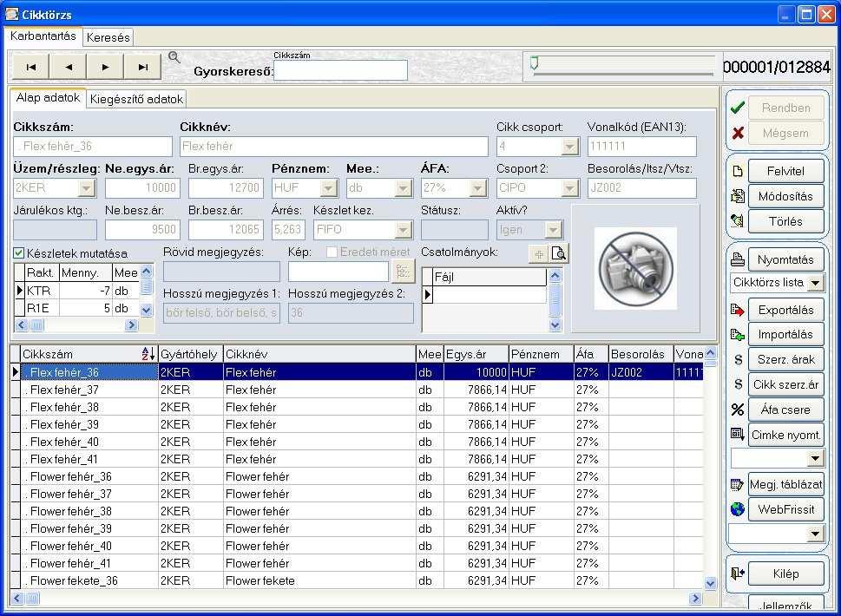Click the stock table horizontal scrollbar thumb
The height and width of the screenshot is (616, 841).
(36, 324)
